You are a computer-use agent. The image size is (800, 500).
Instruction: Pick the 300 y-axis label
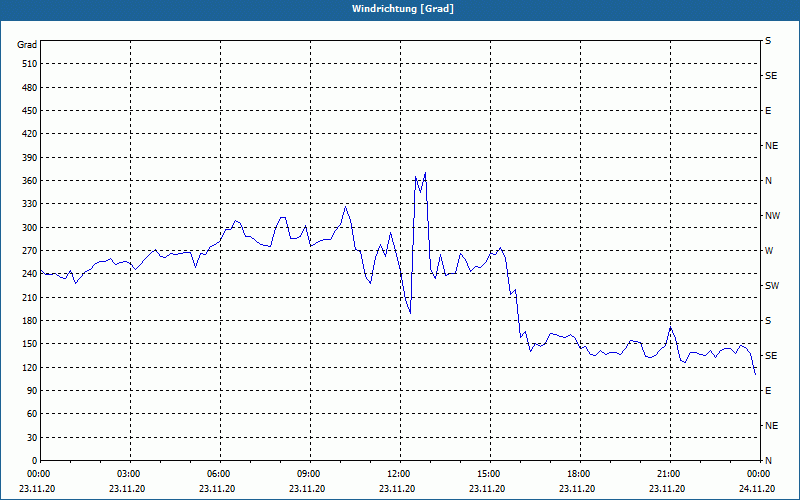[30, 228]
